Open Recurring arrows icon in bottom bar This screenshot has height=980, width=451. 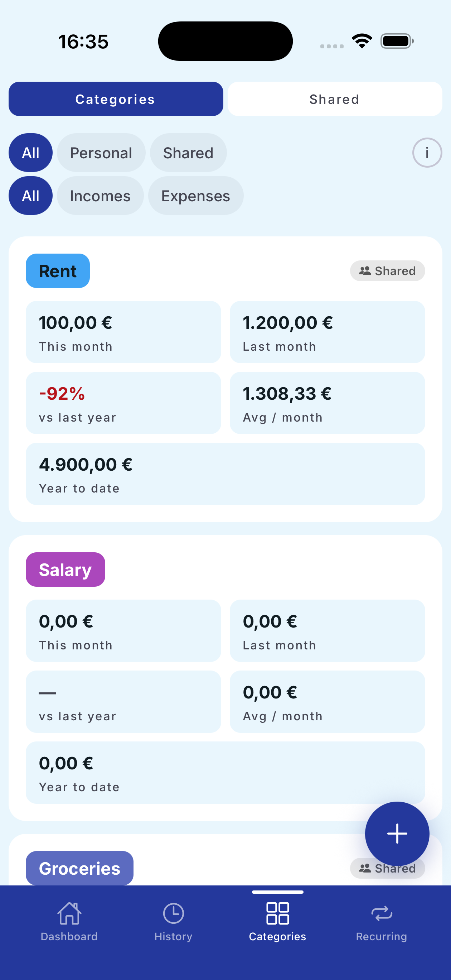[382, 913]
